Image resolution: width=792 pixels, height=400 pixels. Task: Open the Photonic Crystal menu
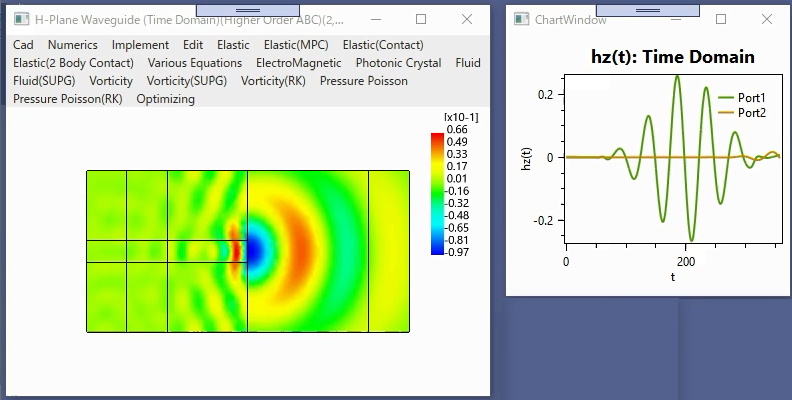399,63
